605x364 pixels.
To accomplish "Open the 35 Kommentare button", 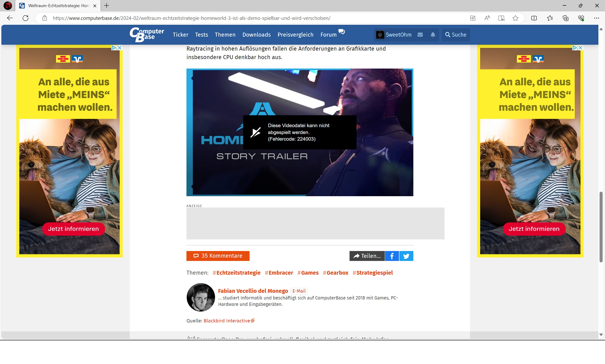I will click(x=218, y=256).
